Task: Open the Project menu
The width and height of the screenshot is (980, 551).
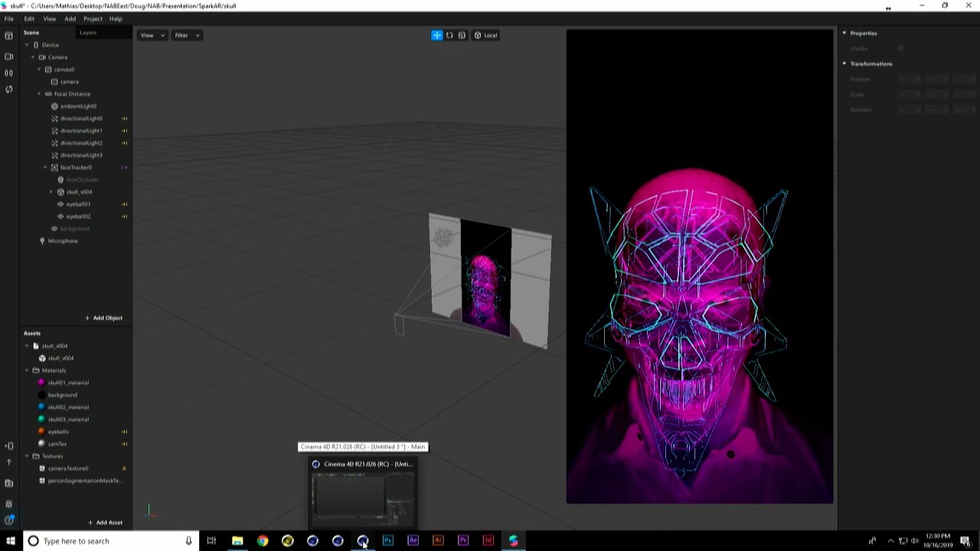Action: [93, 18]
